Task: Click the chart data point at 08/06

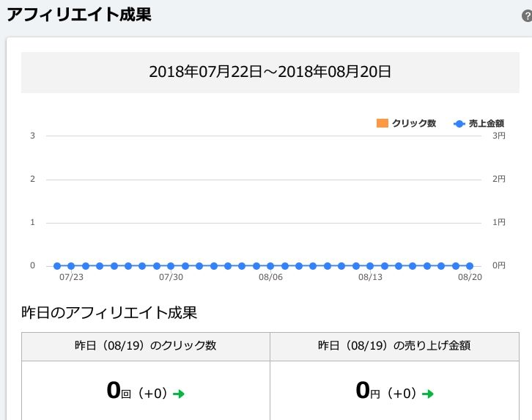Action: pyautogui.click(x=270, y=266)
